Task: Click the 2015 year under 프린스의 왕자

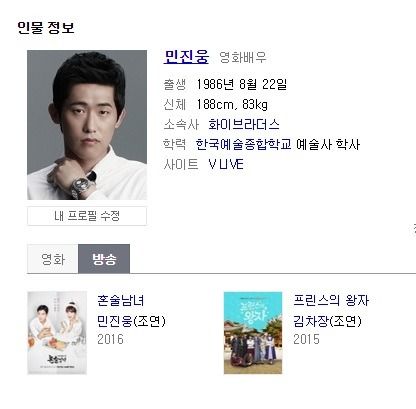Action: coord(306,339)
